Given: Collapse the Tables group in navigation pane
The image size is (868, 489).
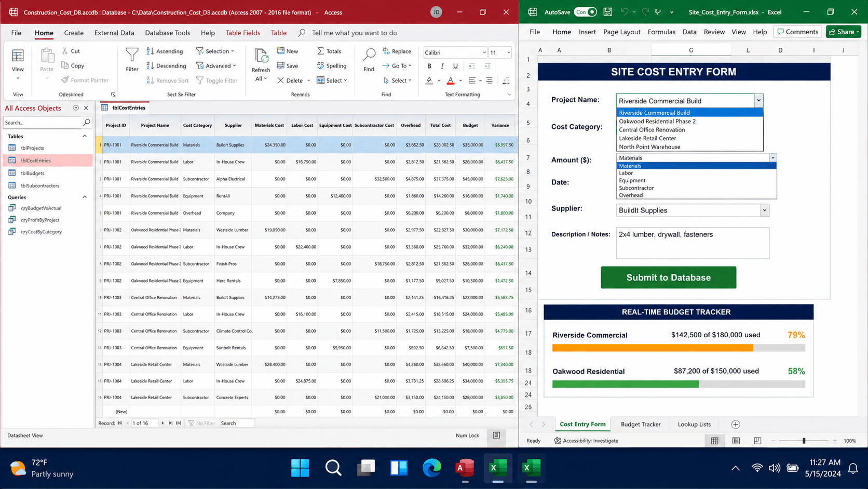Looking at the screenshot, I should pos(85,136).
